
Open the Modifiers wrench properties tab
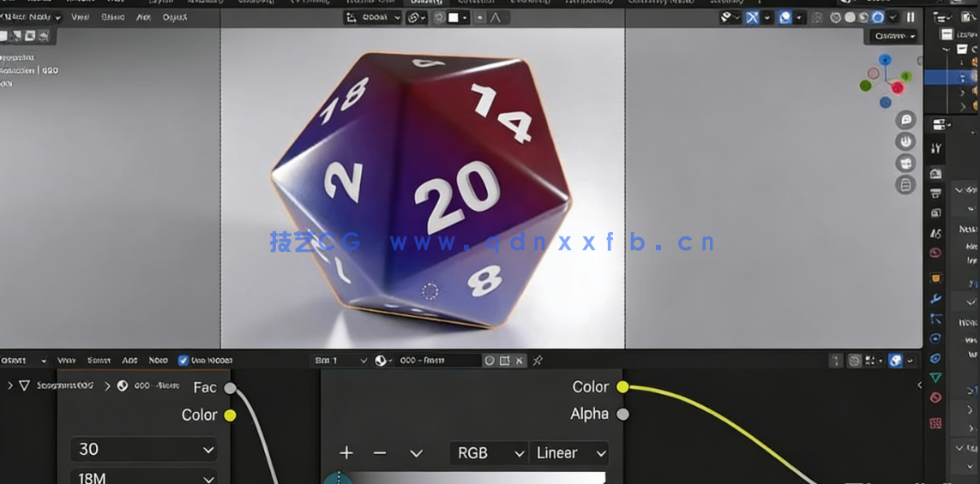tap(935, 298)
